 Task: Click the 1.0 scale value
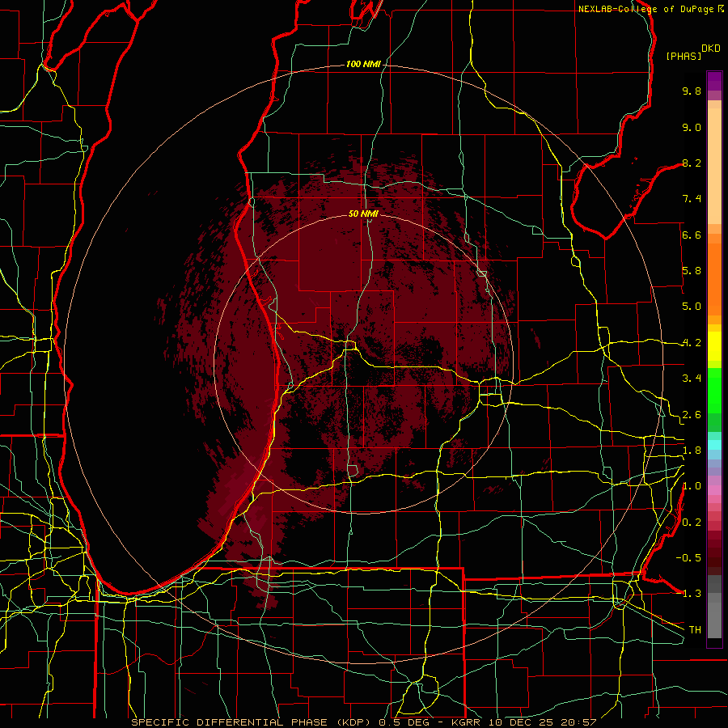(x=692, y=486)
